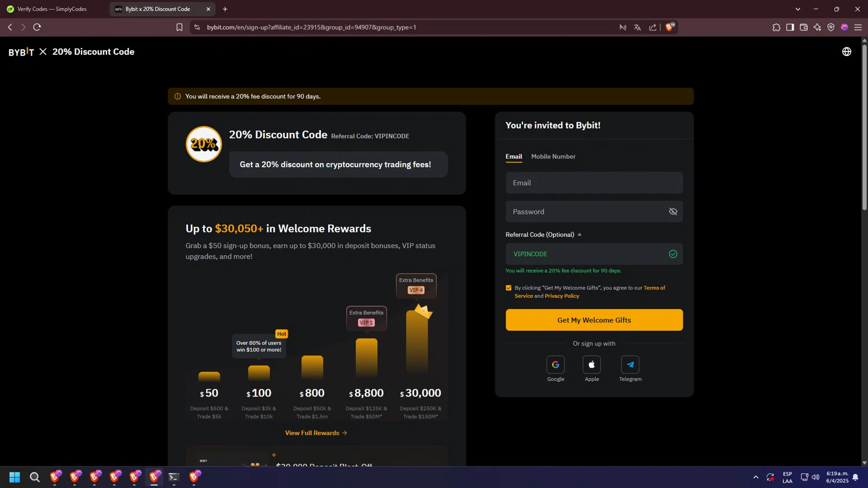Click View Full Rewards link
The width and height of the screenshot is (868, 488).
click(316, 433)
